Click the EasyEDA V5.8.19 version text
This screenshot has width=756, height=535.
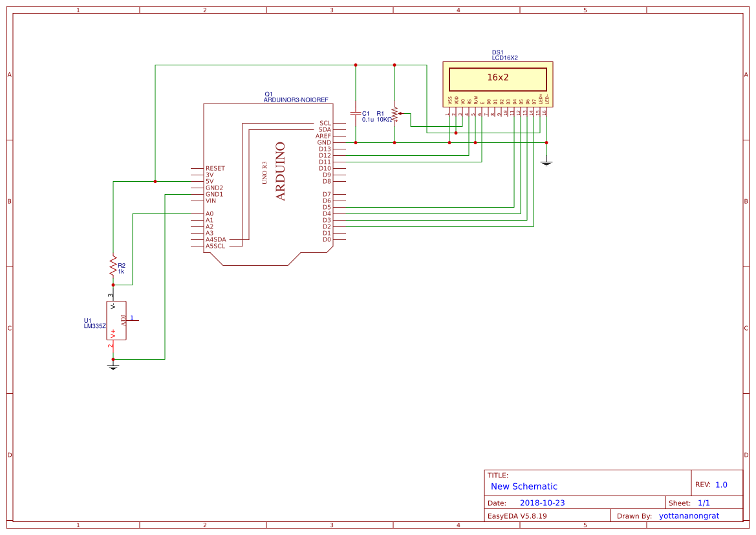pyautogui.click(x=517, y=516)
